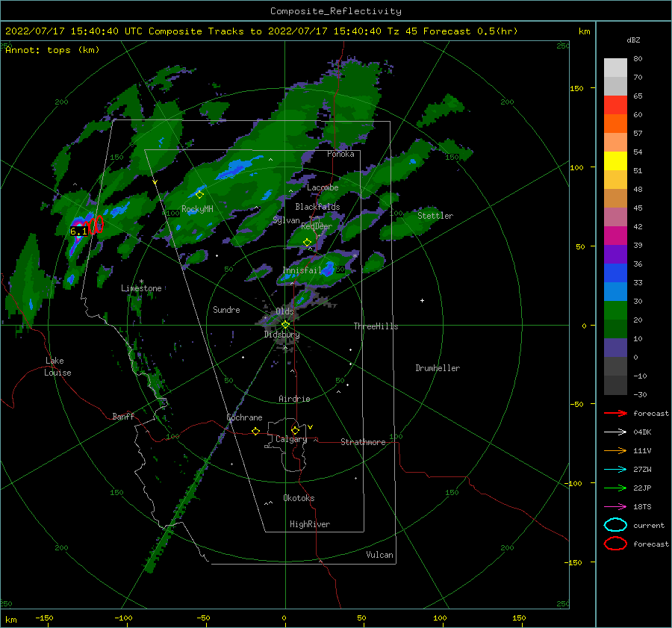The width and height of the screenshot is (672, 628).
Task: Click the yellow diamond marker at Red Deer
Action: point(307,243)
